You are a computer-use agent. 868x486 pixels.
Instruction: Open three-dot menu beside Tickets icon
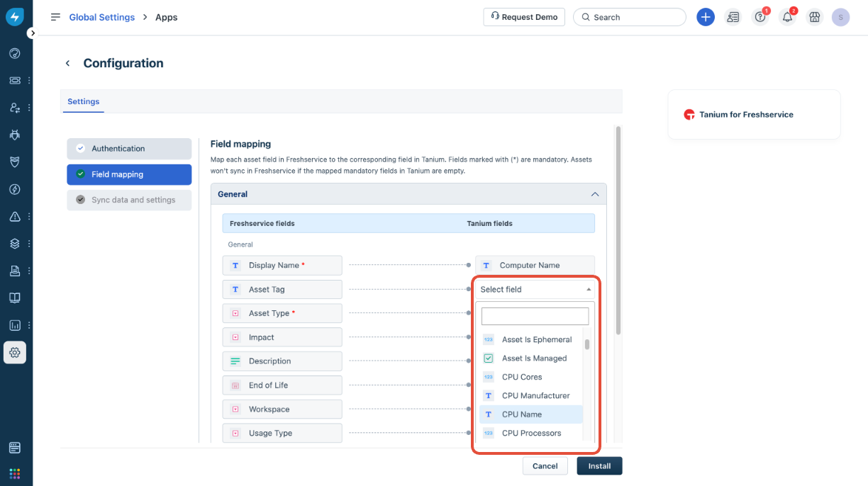[x=29, y=81]
